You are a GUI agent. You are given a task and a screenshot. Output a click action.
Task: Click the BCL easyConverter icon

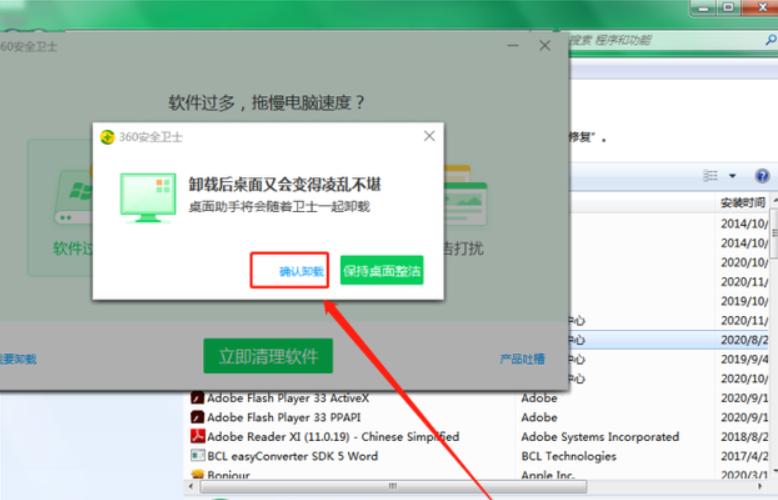[197, 456]
